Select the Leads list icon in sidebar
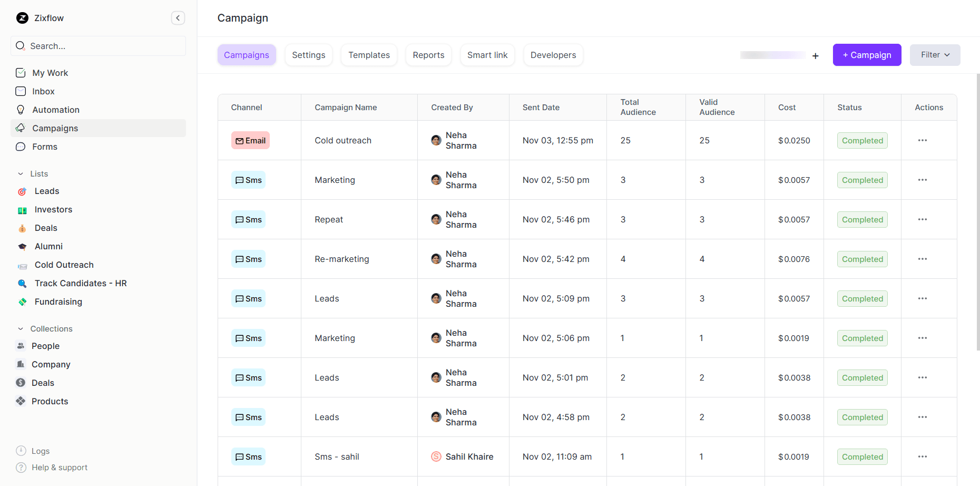This screenshot has width=980, height=486. (x=22, y=191)
